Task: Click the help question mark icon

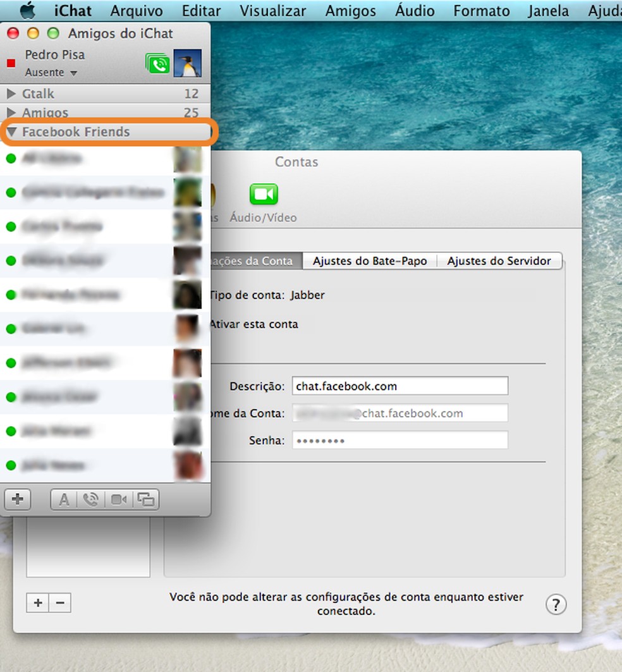Action: click(x=556, y=604)
